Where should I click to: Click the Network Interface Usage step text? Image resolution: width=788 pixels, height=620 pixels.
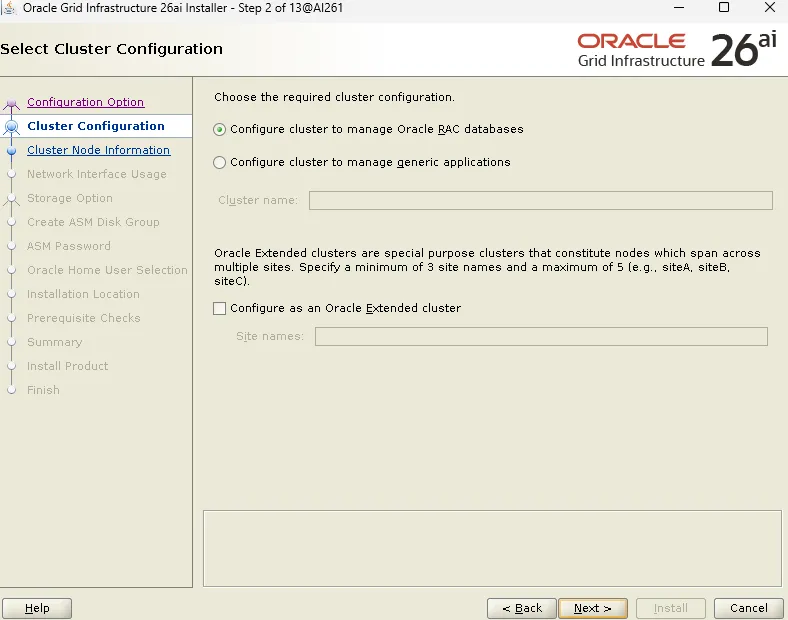[97, 174]
